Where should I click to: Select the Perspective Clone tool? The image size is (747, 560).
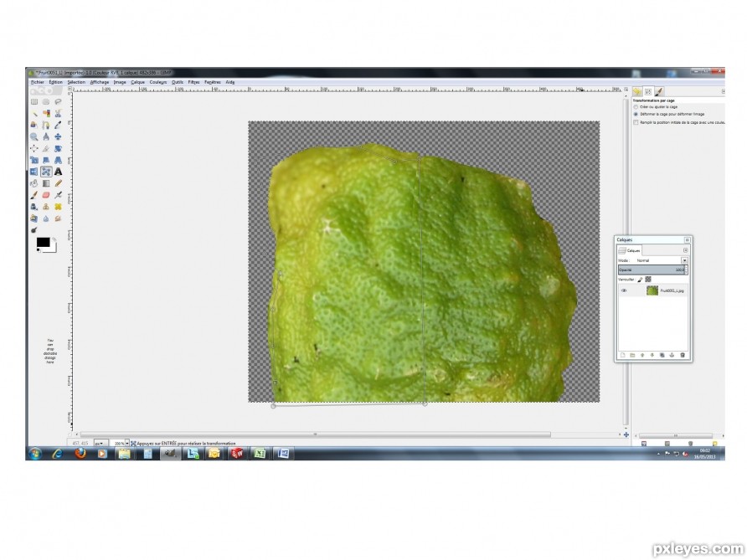pyautogui.click(x=34, y=218)
